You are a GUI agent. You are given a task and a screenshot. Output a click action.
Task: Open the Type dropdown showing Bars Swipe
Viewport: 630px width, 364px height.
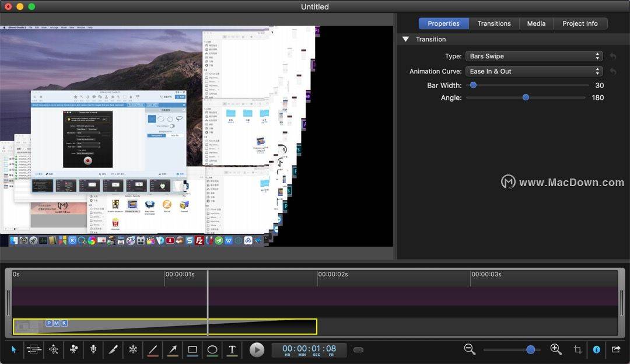(x=533, y=56)
